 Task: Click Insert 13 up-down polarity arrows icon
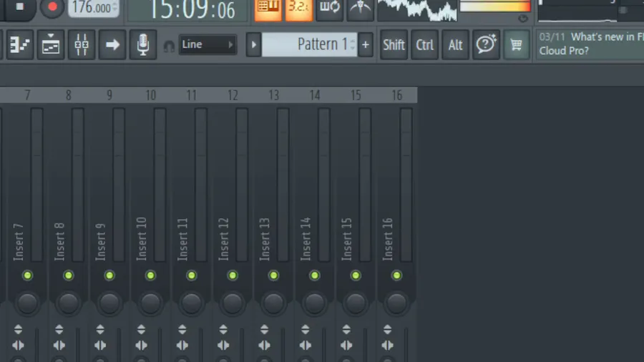click(265, 329)
